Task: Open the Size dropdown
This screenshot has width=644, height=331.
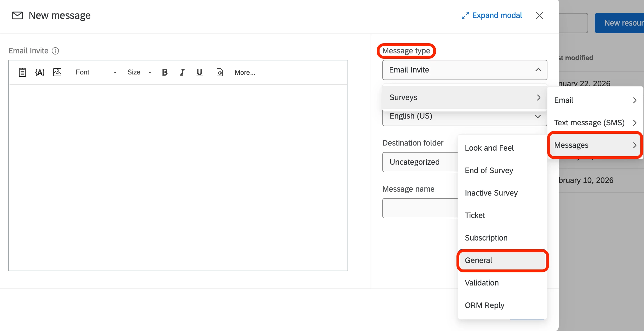Action: [139, 72]
